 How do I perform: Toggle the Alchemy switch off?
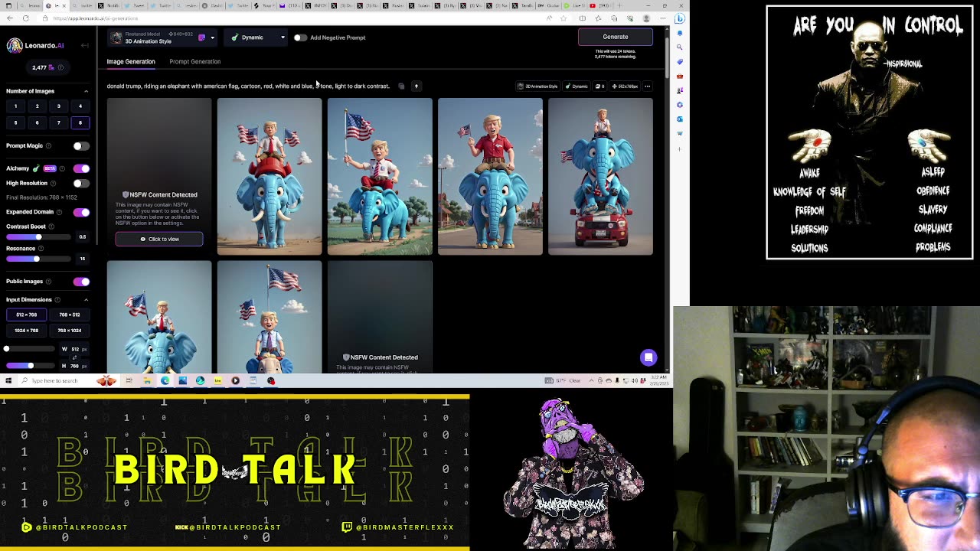tap(81, 168)
